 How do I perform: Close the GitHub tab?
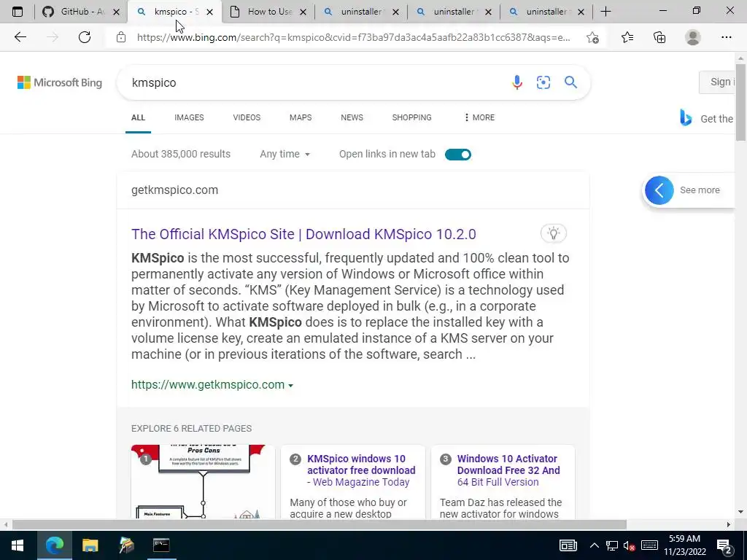click(x=116, y=12)
